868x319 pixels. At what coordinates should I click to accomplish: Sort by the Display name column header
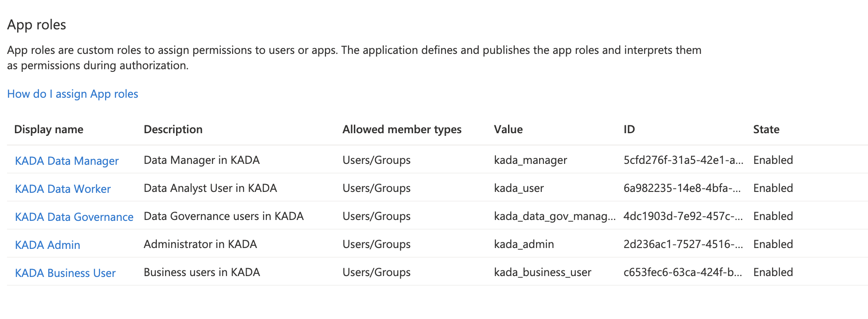click(x=49, y=130)
